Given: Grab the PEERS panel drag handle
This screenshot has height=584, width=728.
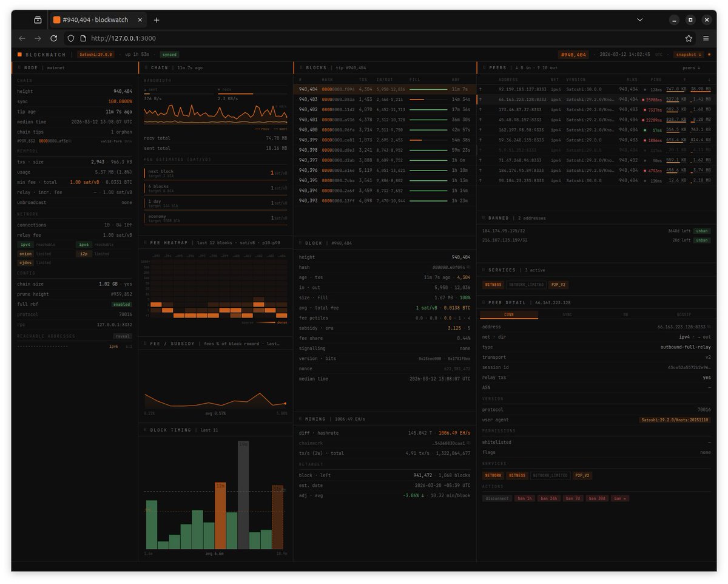Looking at the screenshot, I should coord(484,68).
